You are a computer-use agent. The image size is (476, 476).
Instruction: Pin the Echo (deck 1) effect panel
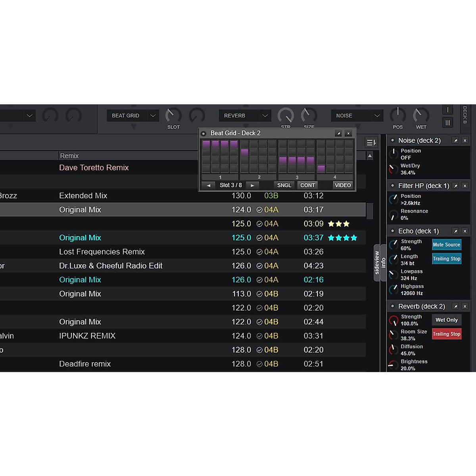pyautogui.click(x=455, y=231)
